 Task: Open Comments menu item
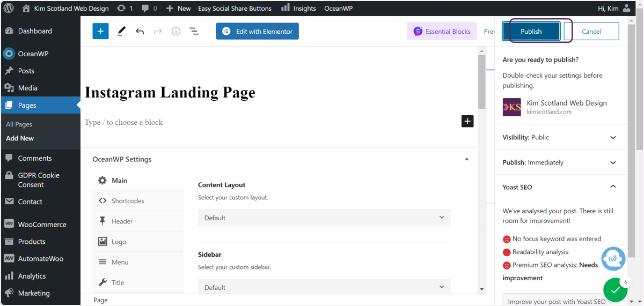pyautogui.click(x=40, y=158)
